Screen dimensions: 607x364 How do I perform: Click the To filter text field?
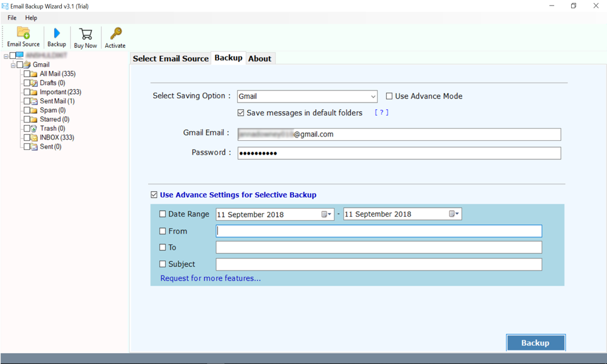(x=379, y=247)
